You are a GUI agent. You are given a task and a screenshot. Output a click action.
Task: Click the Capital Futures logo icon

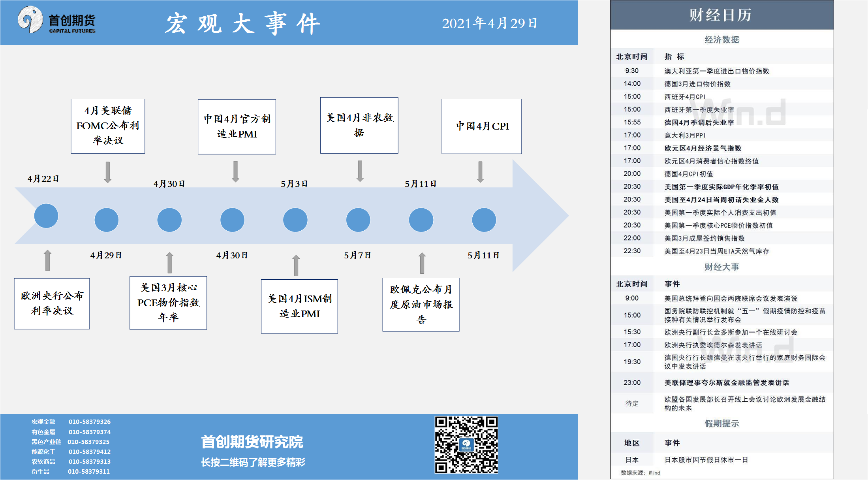(x=30, y=20)
